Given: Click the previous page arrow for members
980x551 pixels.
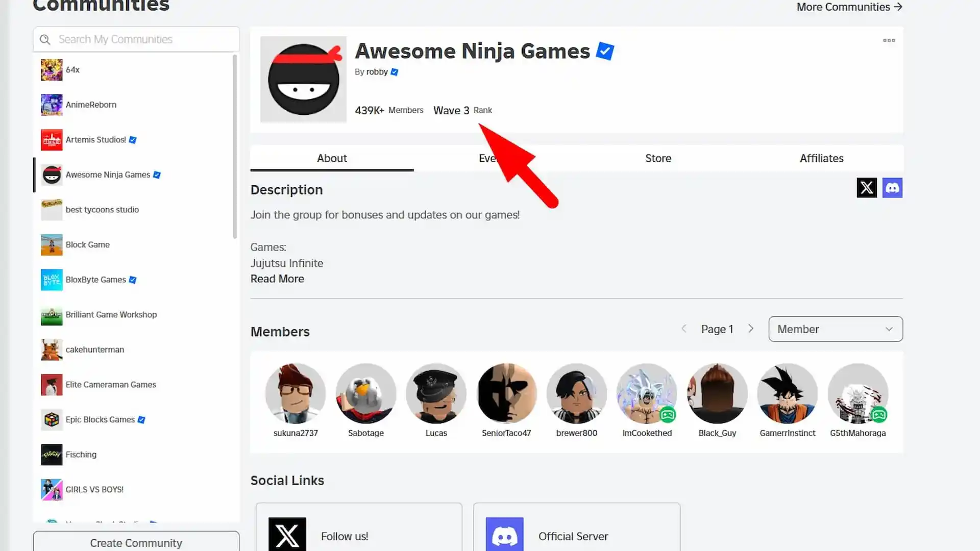Looking at the screenshot, I should click(684, 329).
